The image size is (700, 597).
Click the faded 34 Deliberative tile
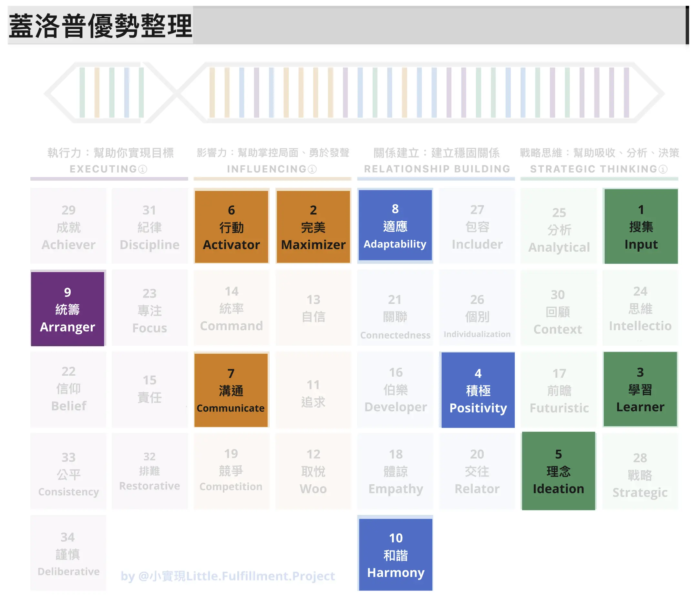click(x=68, y=553)
